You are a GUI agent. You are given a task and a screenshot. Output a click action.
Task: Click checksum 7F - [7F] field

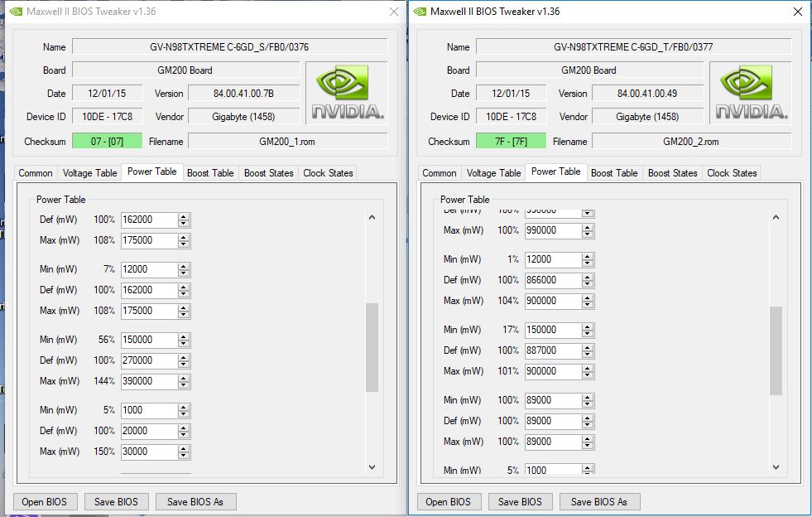click(512, 141)
